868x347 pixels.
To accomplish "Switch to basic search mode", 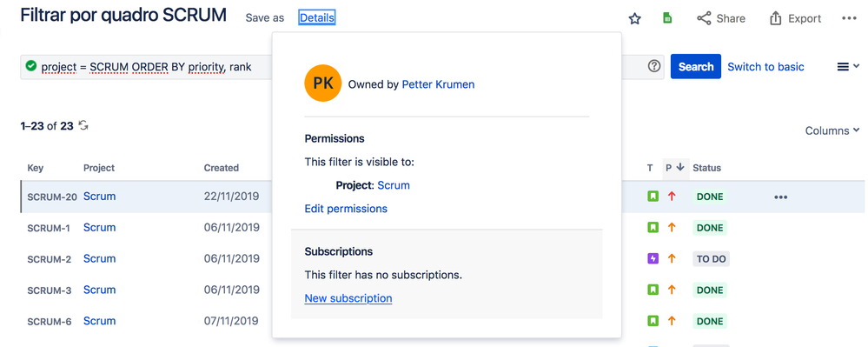I will pyautogui.click(x=765, y=66).
